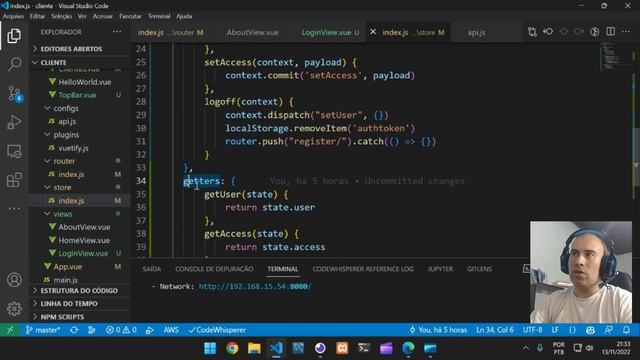Viewport: 640px width, 360px height.
Task: Synchronize changes icon in status bar
Action: tap(74, 330)
